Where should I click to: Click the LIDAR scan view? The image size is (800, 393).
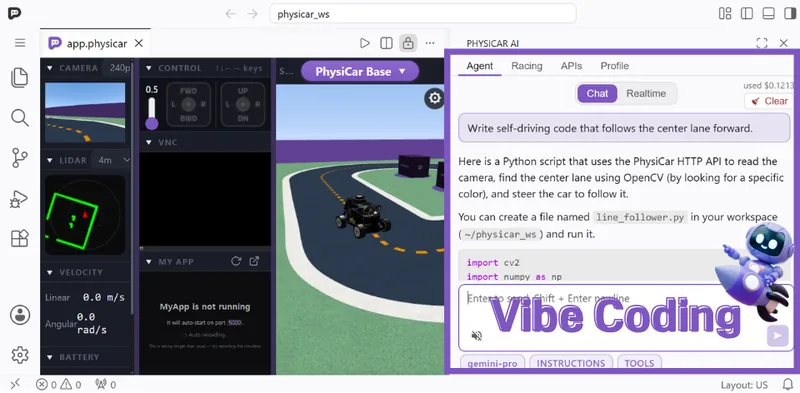click(85, 215)
